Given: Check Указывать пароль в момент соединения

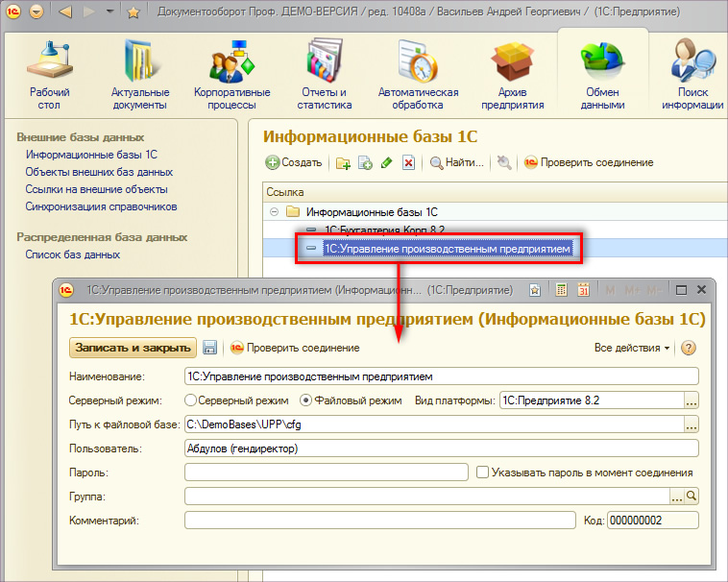Looking at the screenshot, I should point(483,473).
